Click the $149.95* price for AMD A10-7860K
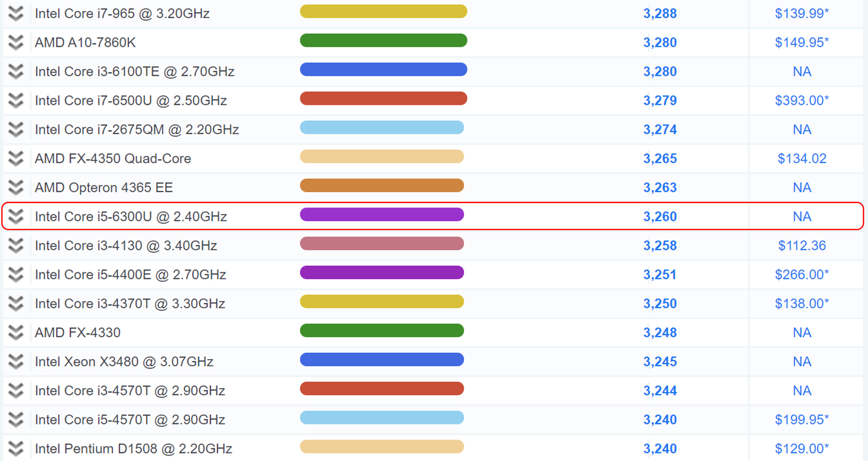 coord(802,42)
